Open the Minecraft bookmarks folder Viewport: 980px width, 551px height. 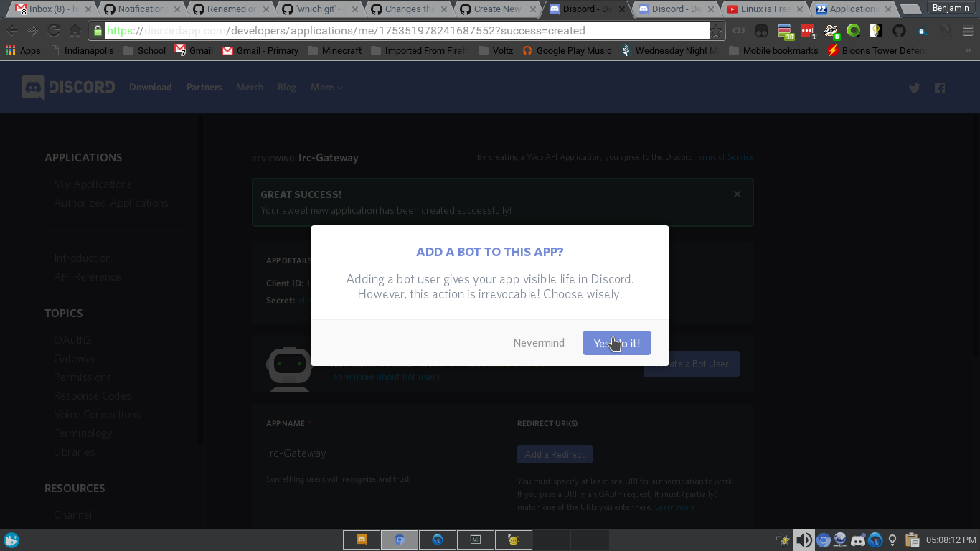click(334, 51)
